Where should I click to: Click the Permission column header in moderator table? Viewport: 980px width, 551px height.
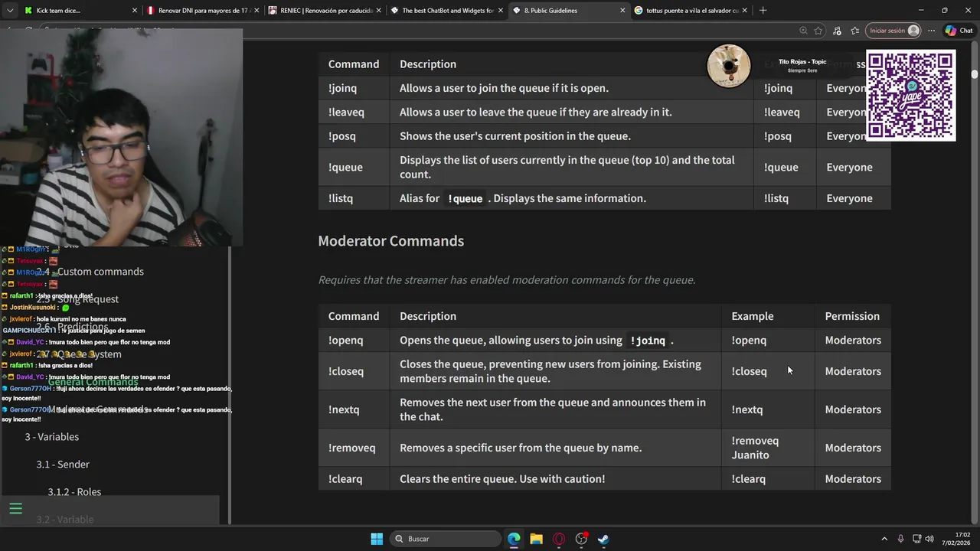(x=852, y=316)
